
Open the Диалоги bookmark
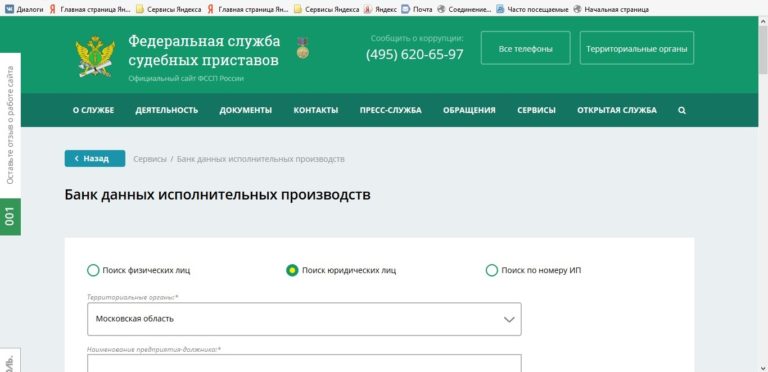pyautogui.click(x=24, y=9)
